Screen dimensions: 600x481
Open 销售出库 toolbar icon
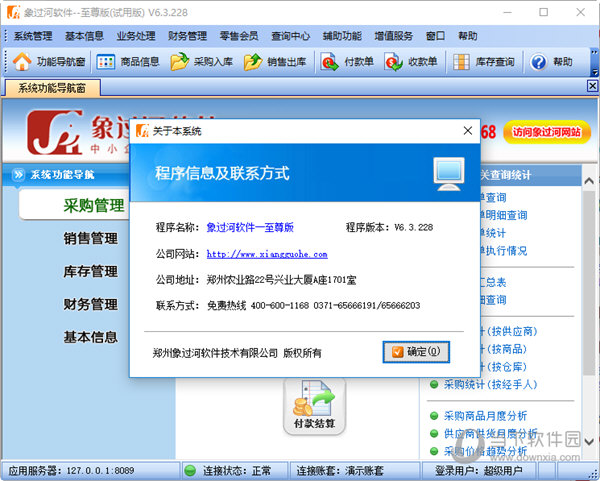tap(253, 62)
